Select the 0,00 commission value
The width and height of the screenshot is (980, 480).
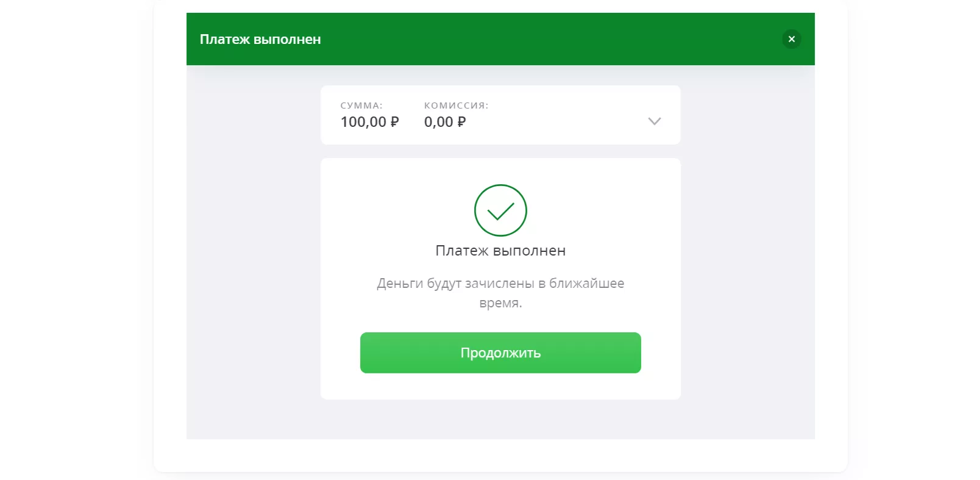point(439,122)
